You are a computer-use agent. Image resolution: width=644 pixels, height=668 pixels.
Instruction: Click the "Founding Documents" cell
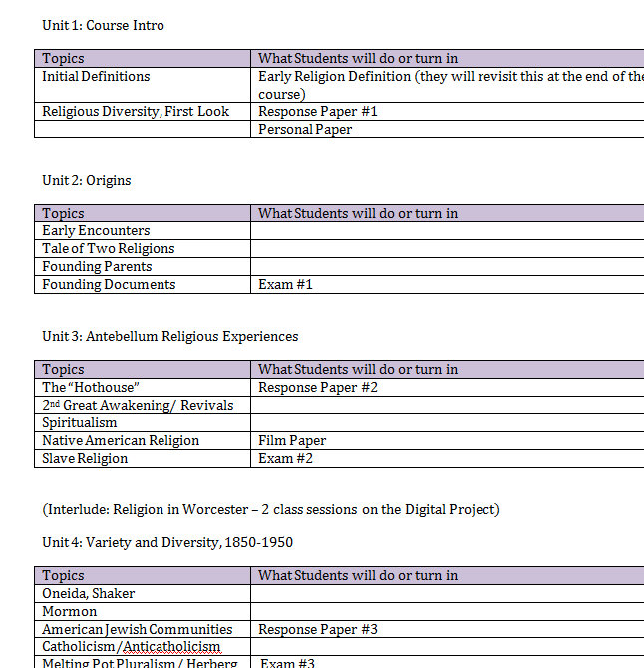point(143,284)
